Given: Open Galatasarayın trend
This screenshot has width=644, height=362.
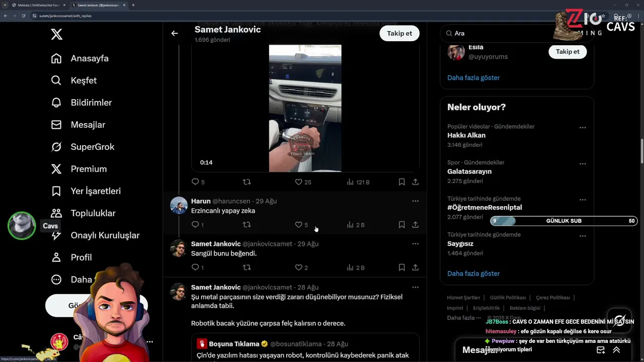Looking at the screenshot, I should point(469,171).
